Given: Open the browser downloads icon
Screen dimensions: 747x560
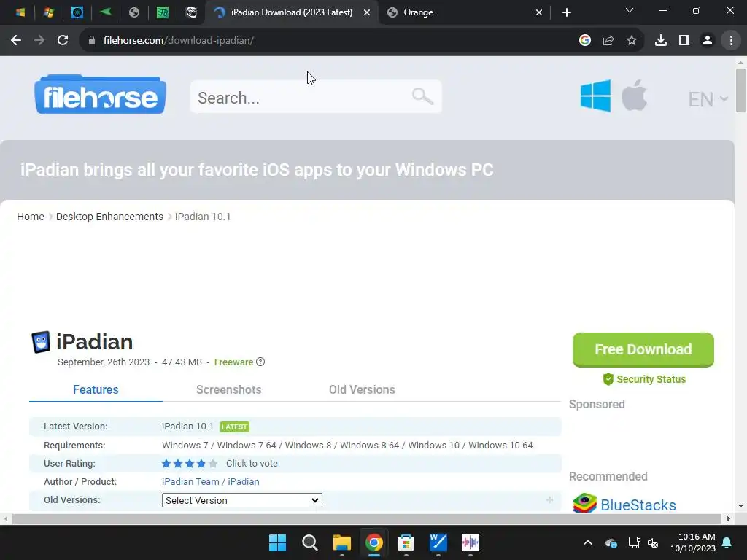Looking at the screenshot, I should [661, 41].
